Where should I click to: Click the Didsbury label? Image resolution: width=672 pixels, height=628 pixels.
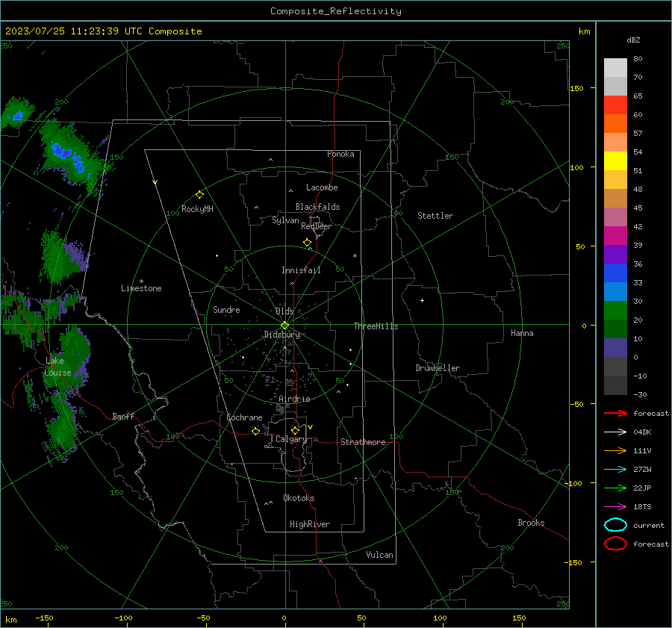281,335
